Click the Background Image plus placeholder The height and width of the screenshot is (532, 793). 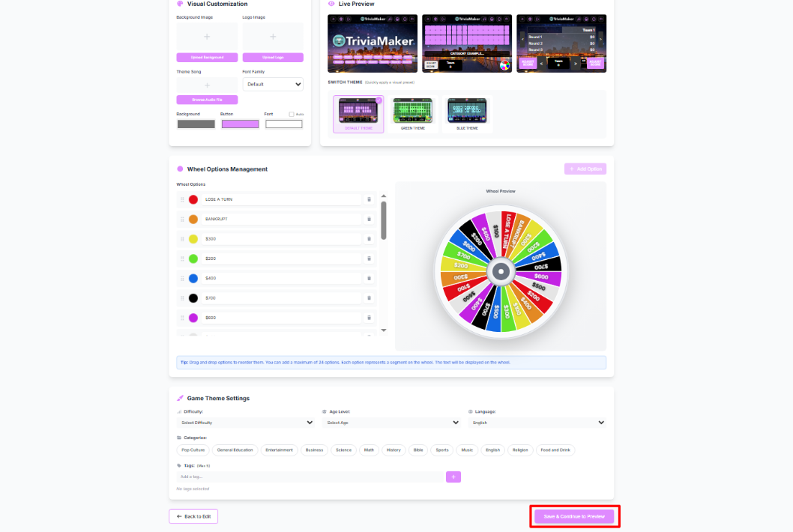coord(207,37)
